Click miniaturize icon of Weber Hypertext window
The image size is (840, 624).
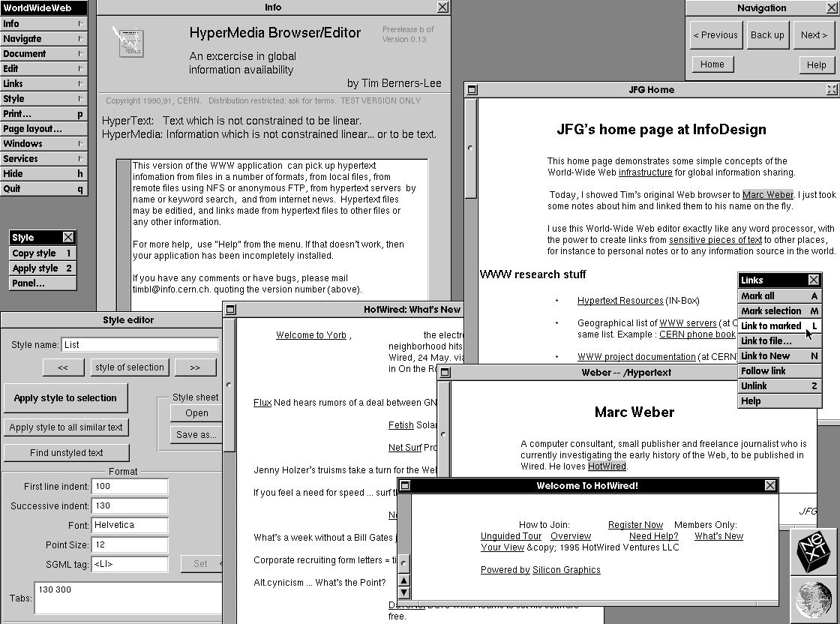click(x=445, y=372)
